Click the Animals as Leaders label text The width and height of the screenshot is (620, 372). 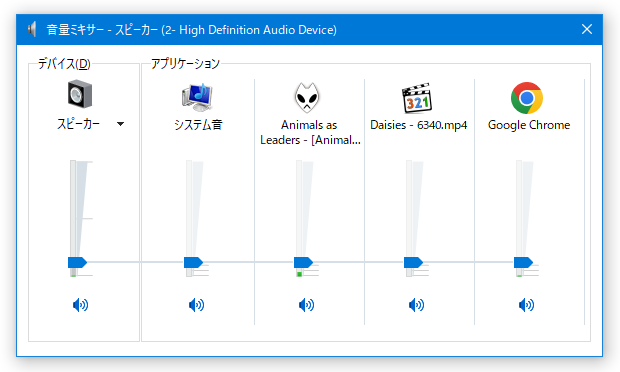(310, 132)
